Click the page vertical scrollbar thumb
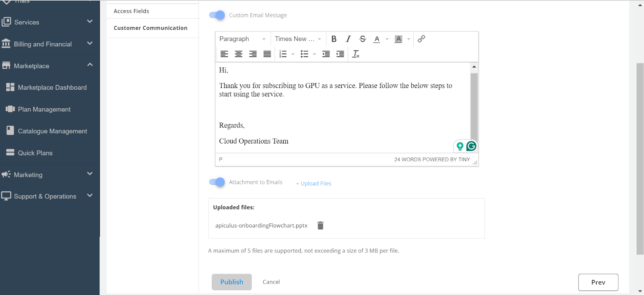 point(640,159)
